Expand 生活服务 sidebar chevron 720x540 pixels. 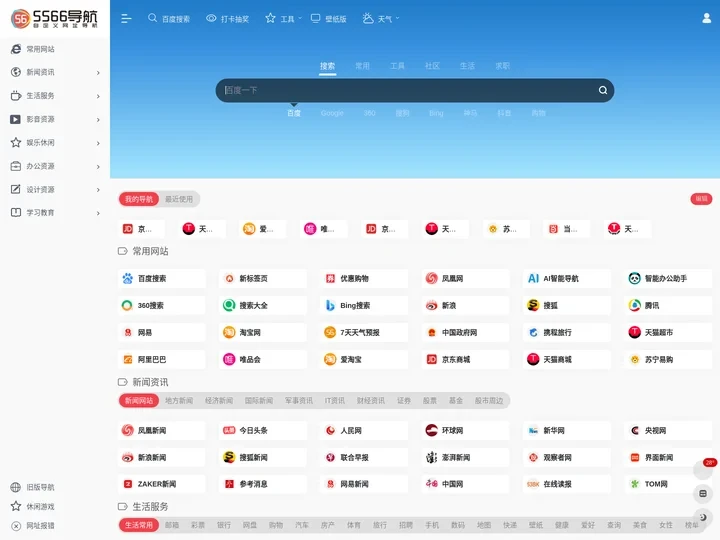pos(98,96)
